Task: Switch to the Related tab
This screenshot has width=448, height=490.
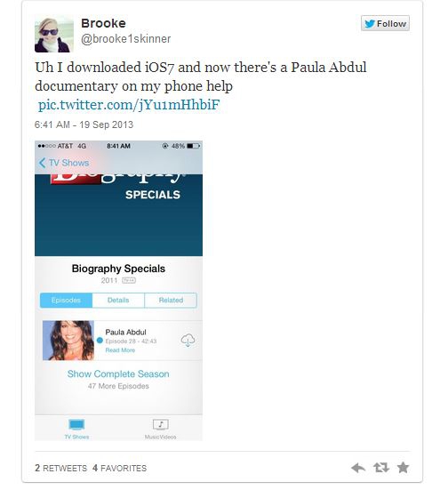Action: point(171,301)
